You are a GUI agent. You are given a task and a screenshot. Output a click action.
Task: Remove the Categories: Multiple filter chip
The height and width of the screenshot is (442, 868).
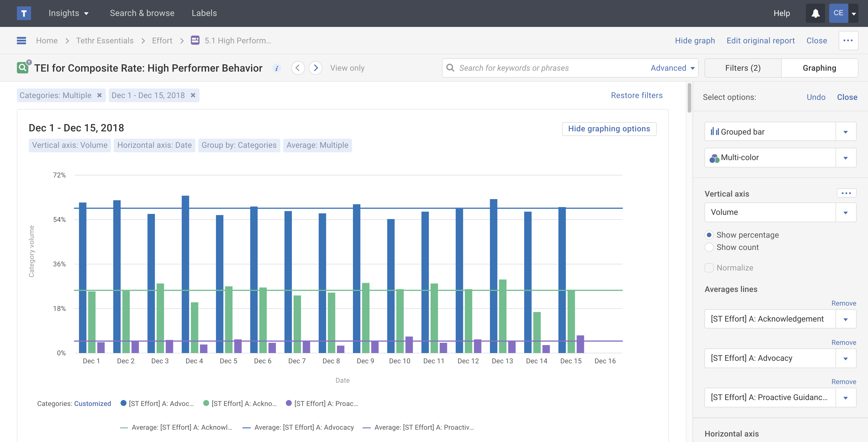[x=99, y=95]
